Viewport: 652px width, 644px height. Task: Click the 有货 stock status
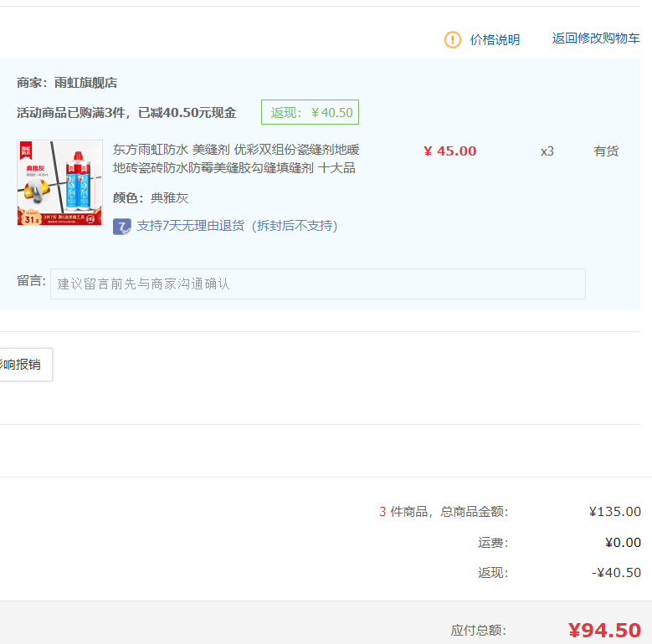606,151
